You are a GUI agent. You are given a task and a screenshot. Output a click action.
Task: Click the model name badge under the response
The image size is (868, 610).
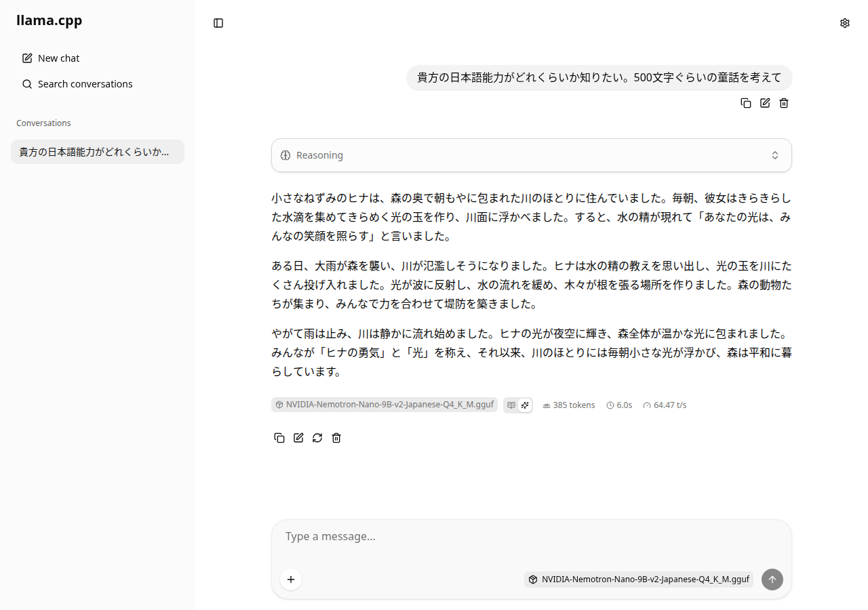coord(384,405)
